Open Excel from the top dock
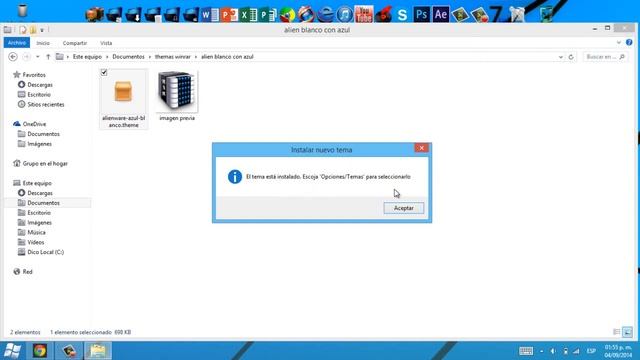 click(x=248, y=15)
